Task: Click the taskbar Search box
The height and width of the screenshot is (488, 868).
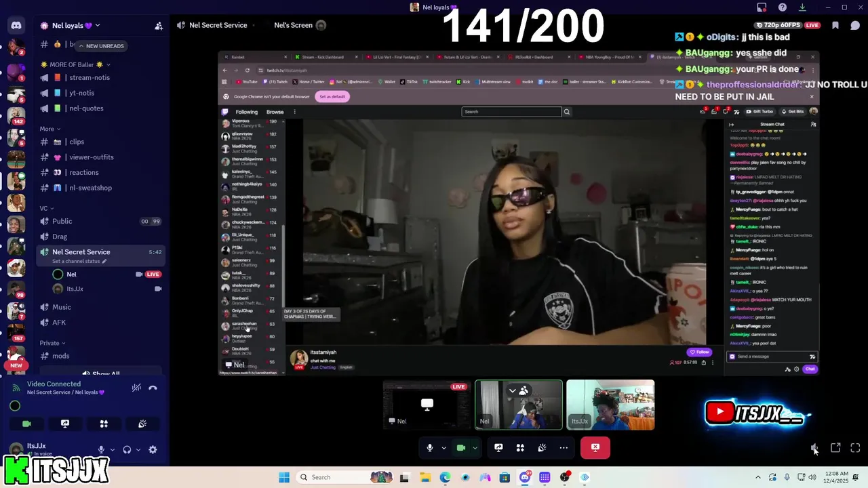Action: tap(346, 477)
